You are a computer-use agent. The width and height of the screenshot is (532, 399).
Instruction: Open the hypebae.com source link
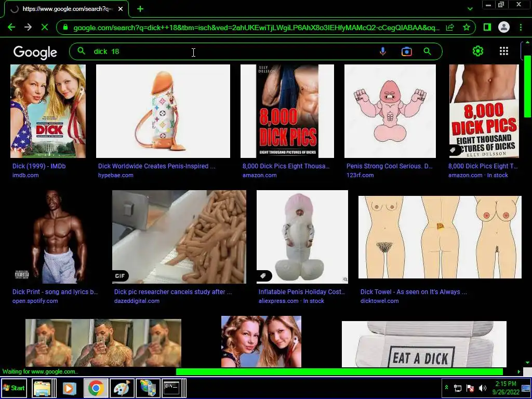tap(115, 176)
